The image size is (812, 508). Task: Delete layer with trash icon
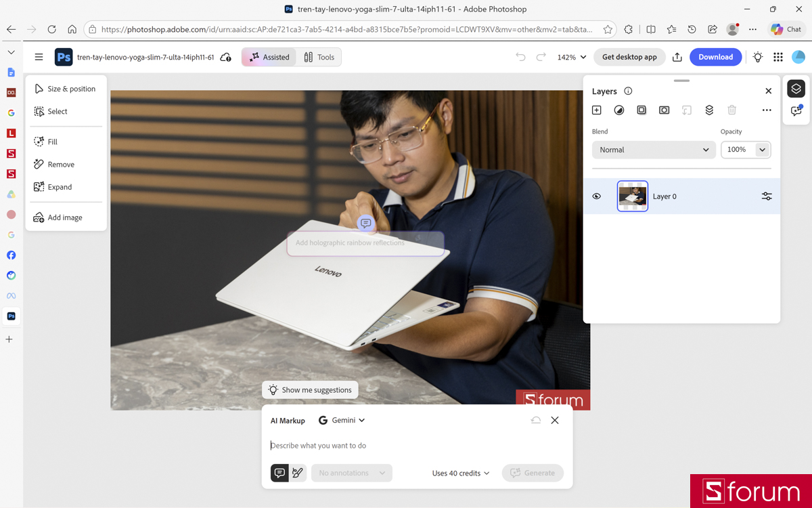point(731,110)
